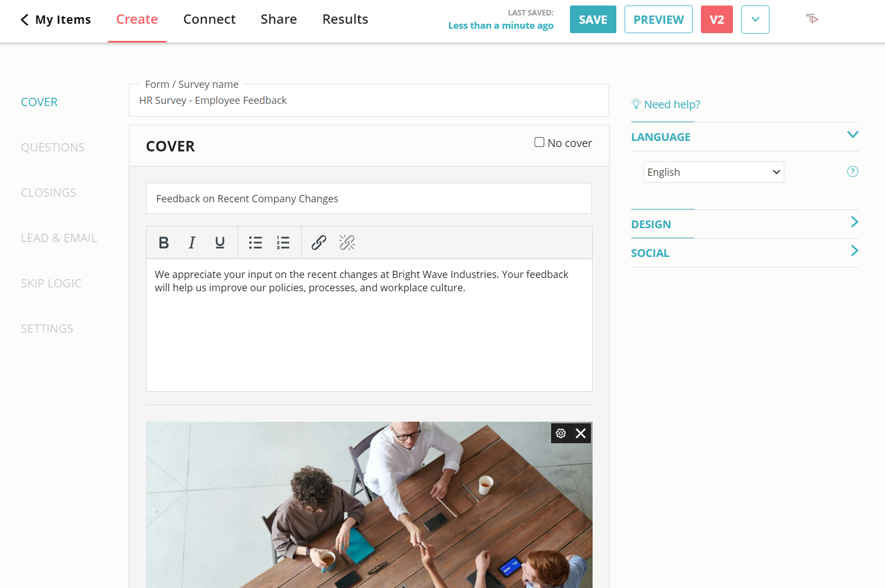885x588 pixels.
Task: Collapse the LANGUAGE section chevron
Action: pos(852,134)
